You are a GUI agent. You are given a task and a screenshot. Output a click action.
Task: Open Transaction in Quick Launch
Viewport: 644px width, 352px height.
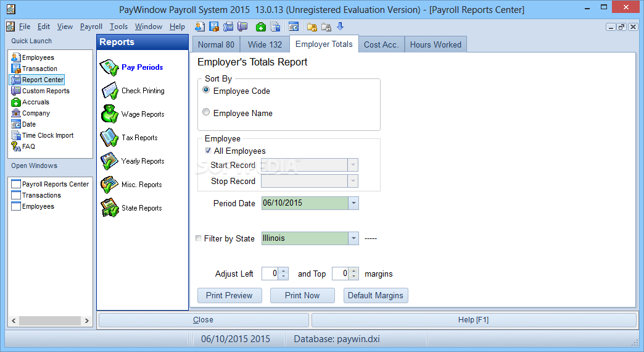click(x=35, y=69)
